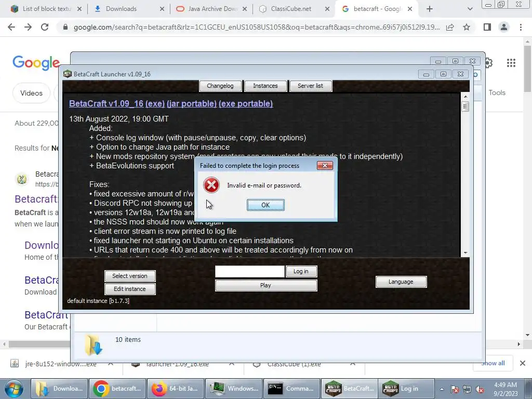Switch to the Java Archive Downloads tab
This screenshot has height=399, width=532.
(212, 9)
